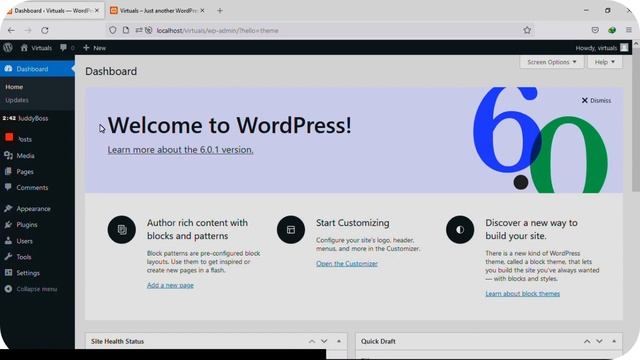Viewport: 640px width, 360px height.
Task: Click the Users icon in sidebar
Action: coord(9,241)
